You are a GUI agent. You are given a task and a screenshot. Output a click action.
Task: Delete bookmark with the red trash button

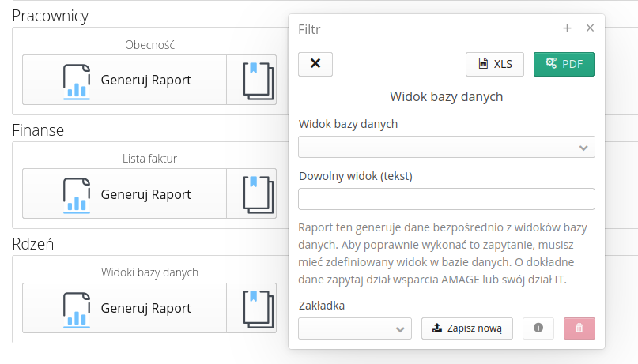coord(579,328)
